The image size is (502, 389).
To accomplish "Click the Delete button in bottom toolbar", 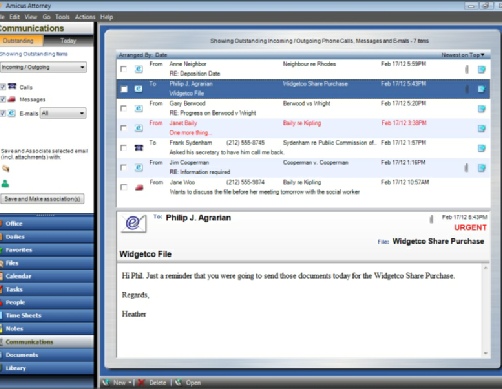I will pyautogui.click(x=158, y=383).
